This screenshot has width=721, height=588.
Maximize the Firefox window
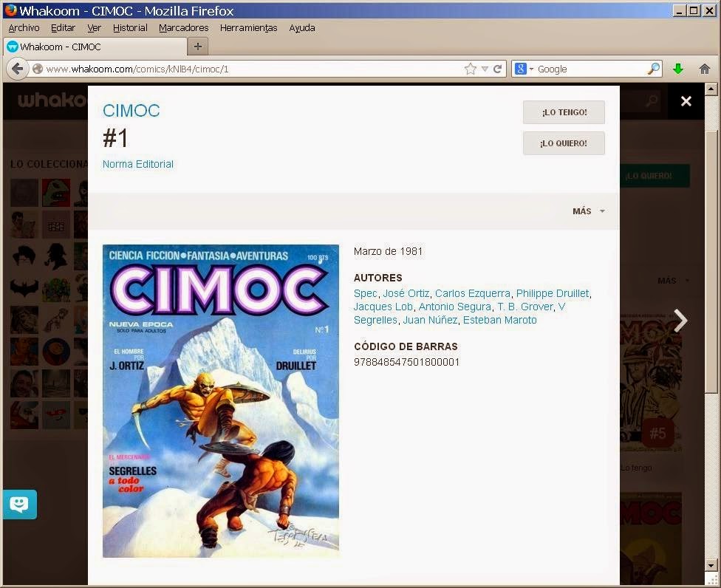click(x=694, y=10)
